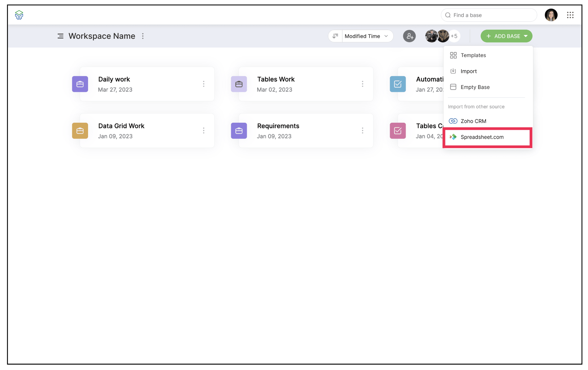
Task: Open the Requirements base title
Action: click(x=278, y=126)
